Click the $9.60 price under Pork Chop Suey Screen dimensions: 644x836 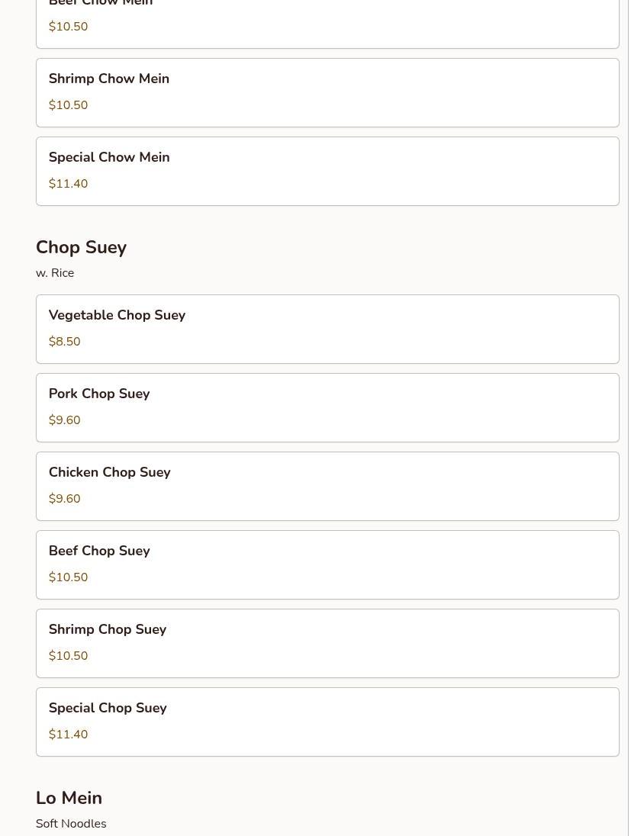[65, 420]
